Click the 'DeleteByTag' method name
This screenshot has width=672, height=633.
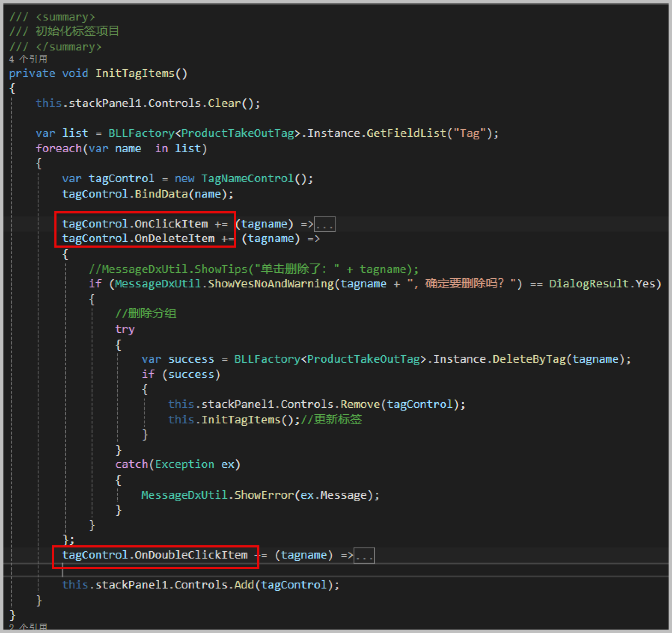pos(529,359)
